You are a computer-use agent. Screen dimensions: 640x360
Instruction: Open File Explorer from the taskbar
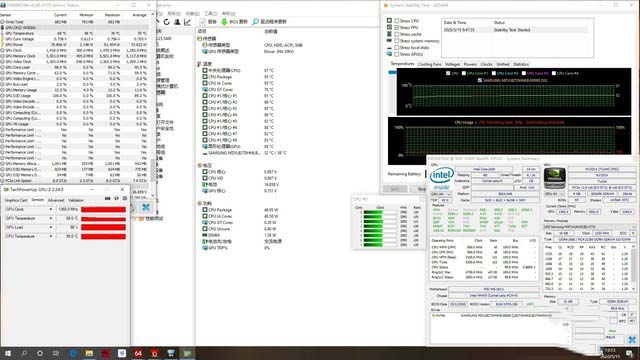click(89, 353)
